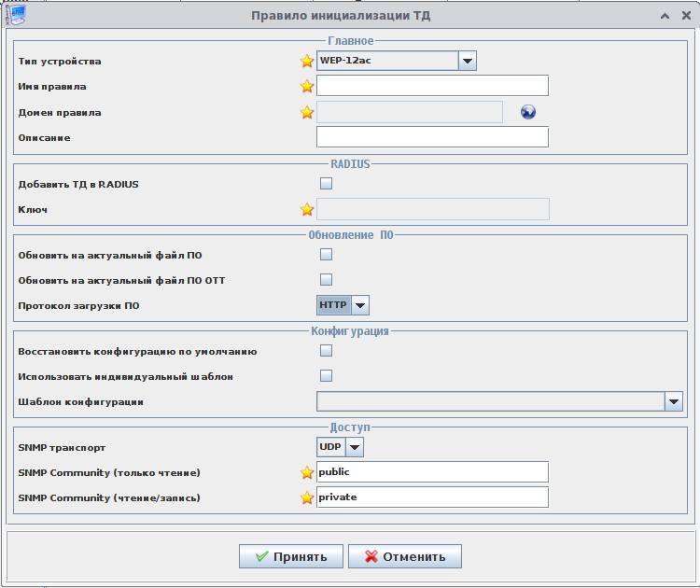Click the star icon next to SNMP read/write community
The width and height of the screenshot is (700, 588).
307,497
